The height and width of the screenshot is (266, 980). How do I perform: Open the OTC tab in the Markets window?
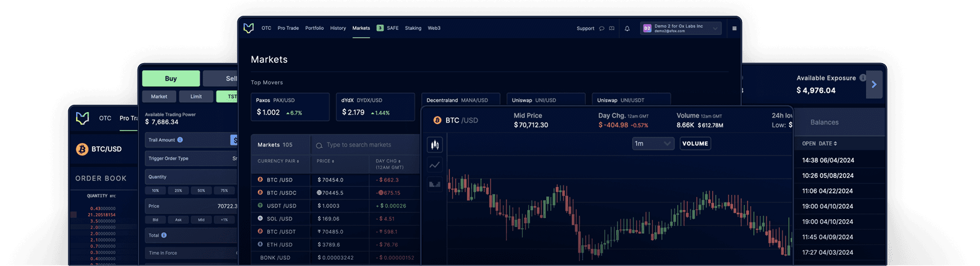(x=266, y=28)
